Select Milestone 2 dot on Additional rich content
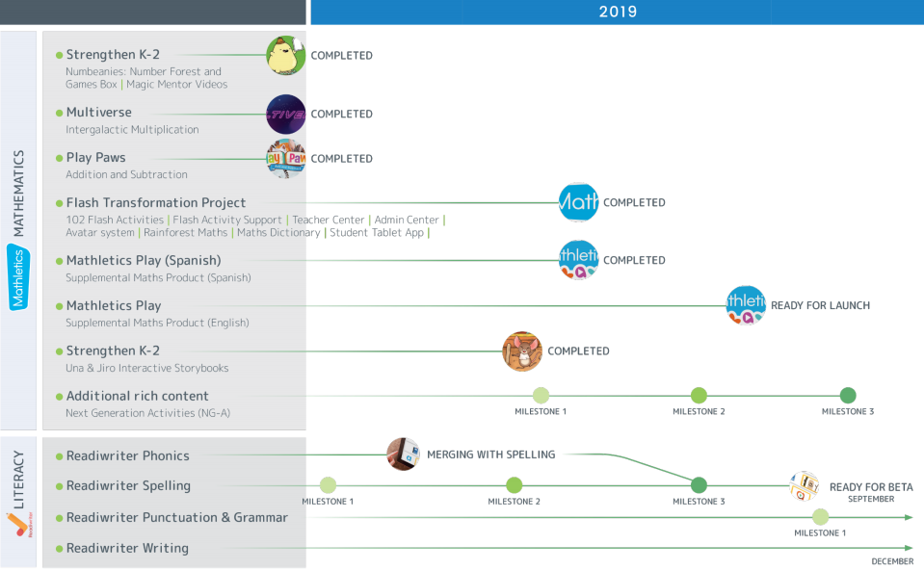 [x=699, y=396]
